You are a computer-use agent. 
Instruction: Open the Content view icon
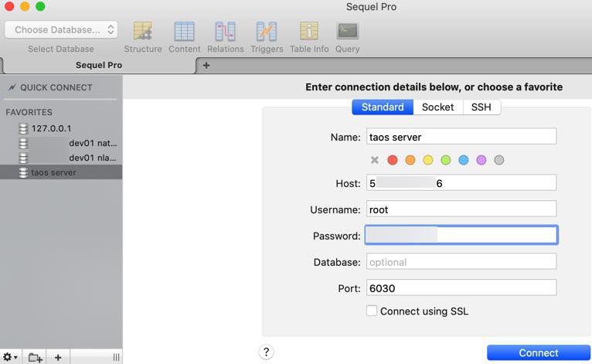(184, 31)
